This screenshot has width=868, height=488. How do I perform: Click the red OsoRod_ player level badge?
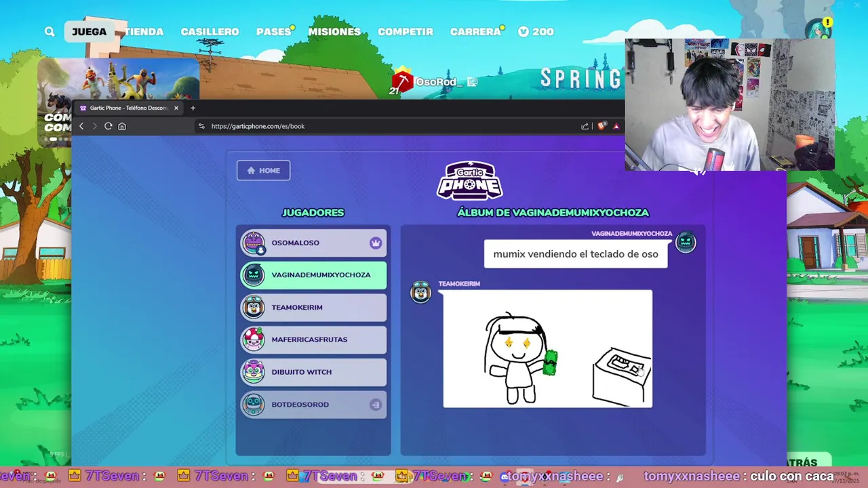401,82
